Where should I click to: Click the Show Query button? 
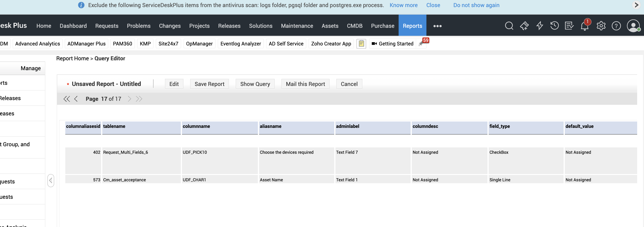[x=255, y=84]
